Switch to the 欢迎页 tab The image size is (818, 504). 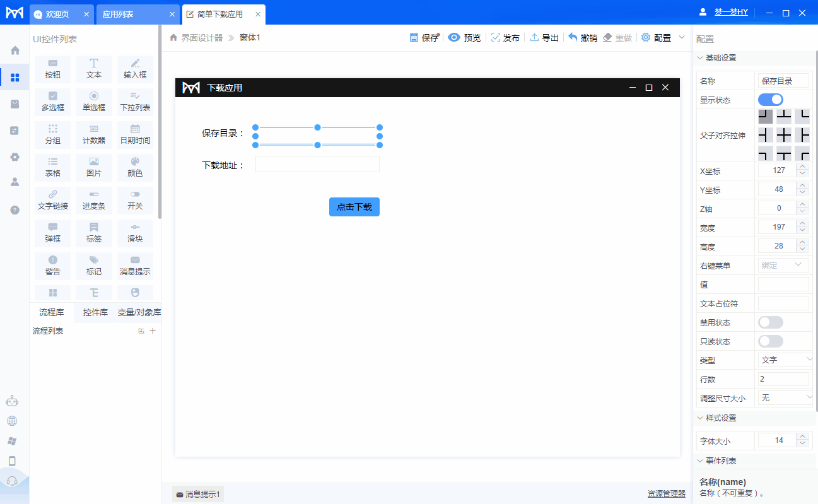[x=62, y=14]
